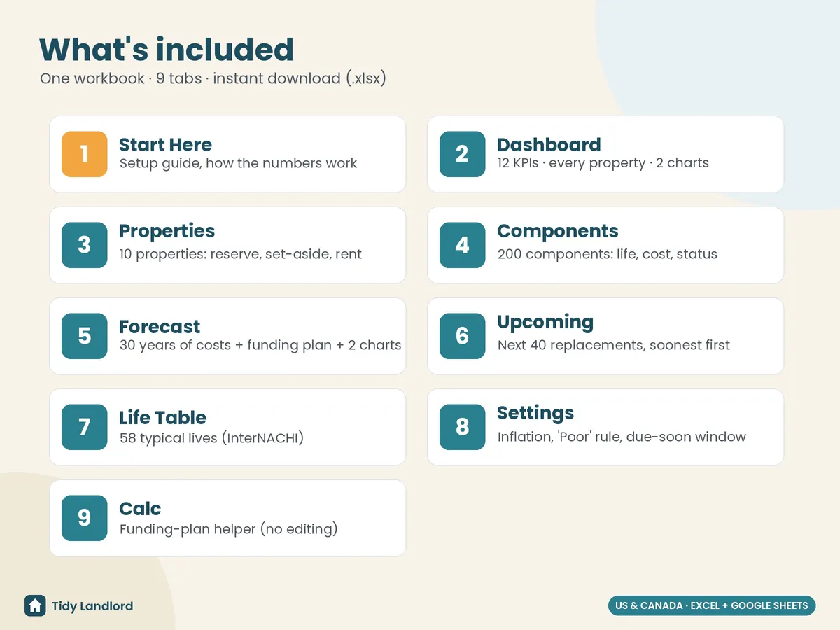Open the Settings card title
Image resolution: width=840 pixels, height=630 pixels.
coord(535,413)
